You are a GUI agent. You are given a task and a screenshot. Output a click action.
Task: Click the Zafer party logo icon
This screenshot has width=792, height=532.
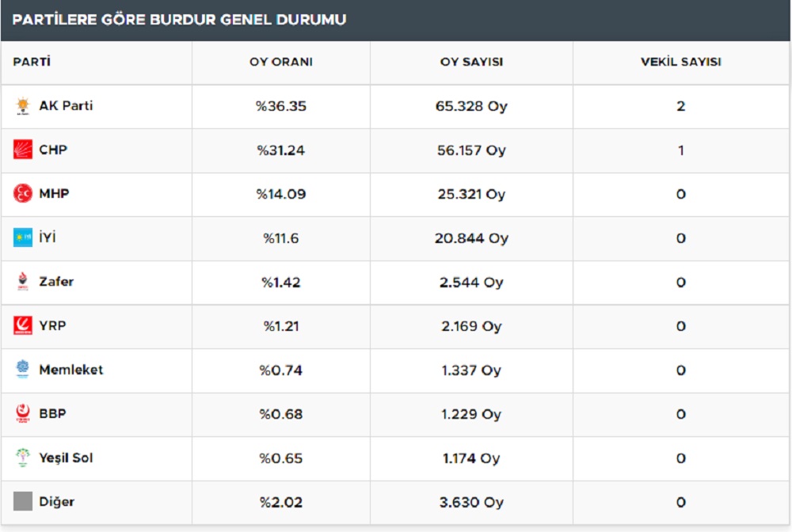tap(23, 281)
